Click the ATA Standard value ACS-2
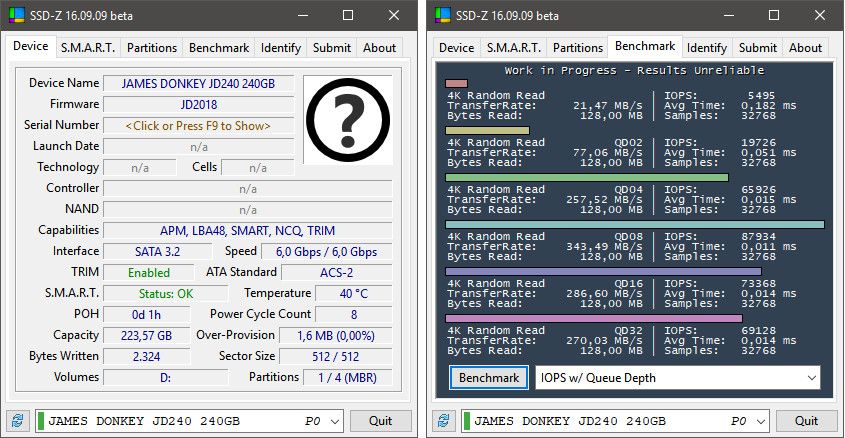The image size is (845, 438). [x=337, y=273]
